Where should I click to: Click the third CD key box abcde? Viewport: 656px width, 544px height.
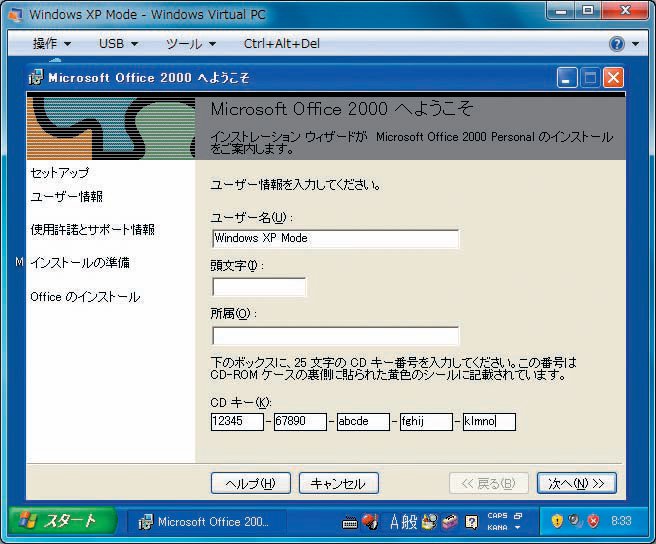tap(363, 421)
